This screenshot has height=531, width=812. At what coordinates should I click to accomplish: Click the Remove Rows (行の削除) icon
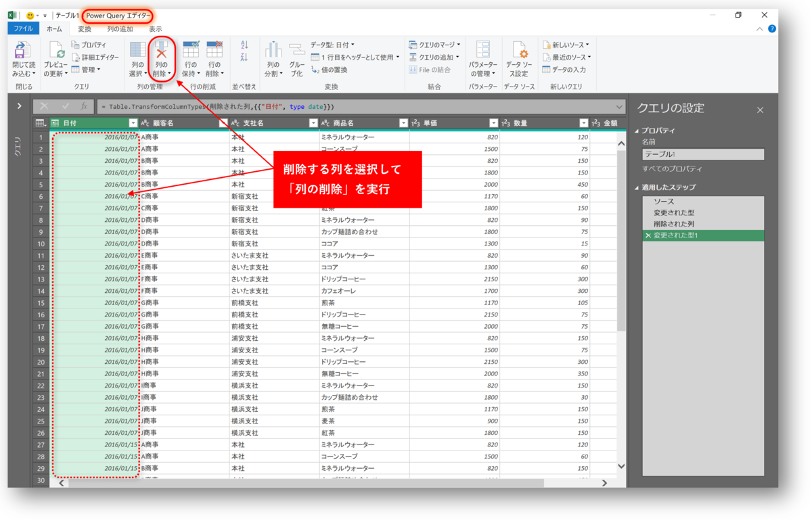click(x=214, y=49)
